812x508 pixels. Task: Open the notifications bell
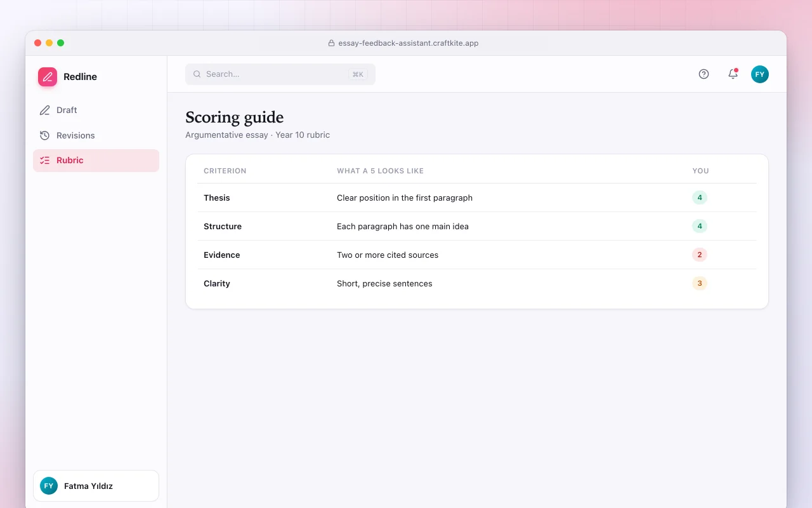coord(733,74)
